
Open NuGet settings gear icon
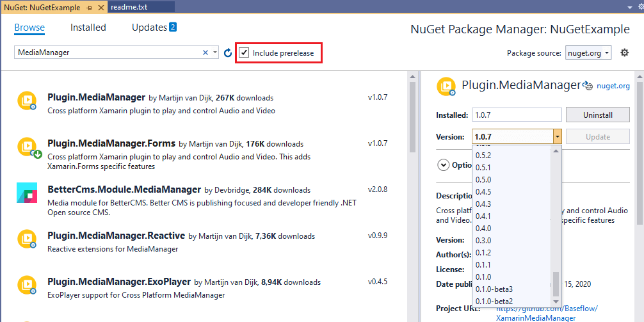click(624, 52)
